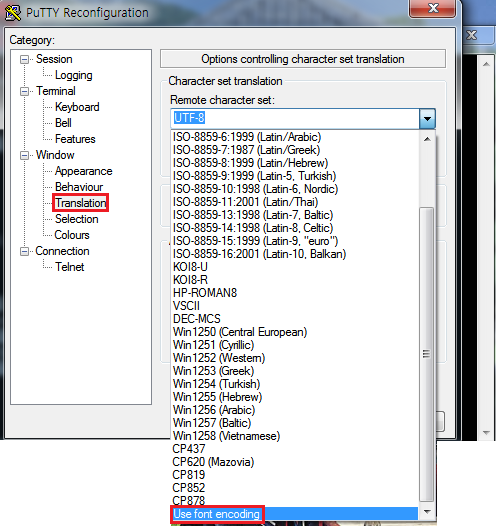Pick Win1253 (Greek)
The width and height of the screenshot is (496, 526).
point(295,371)
